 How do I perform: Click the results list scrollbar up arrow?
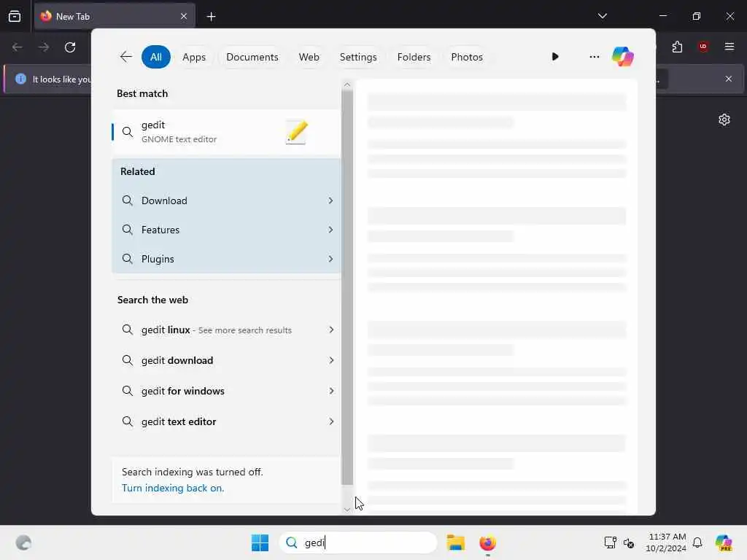pyautogui.click(x=347, y=85)
